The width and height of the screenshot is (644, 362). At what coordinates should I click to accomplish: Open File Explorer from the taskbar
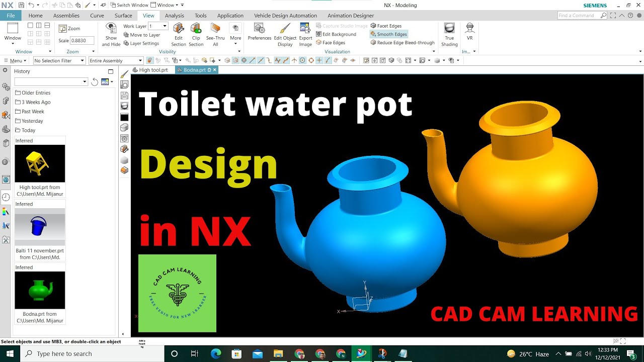[278, 353]
